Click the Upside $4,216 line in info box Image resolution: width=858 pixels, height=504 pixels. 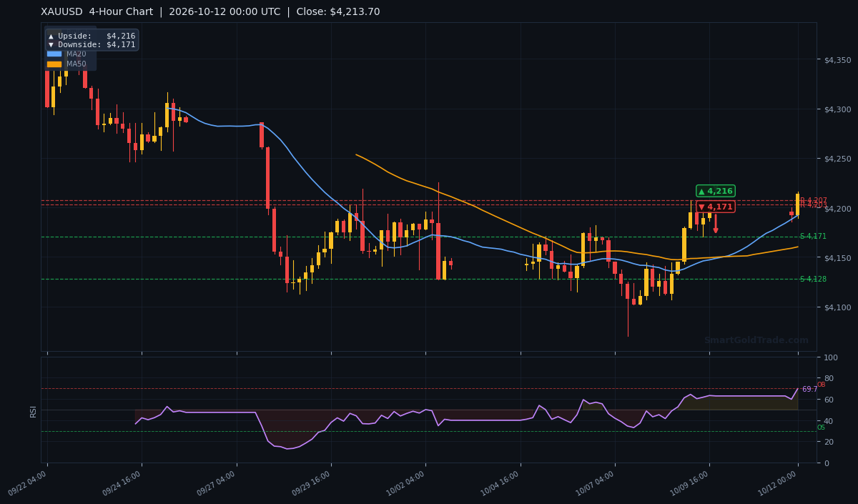click(92, 36)
